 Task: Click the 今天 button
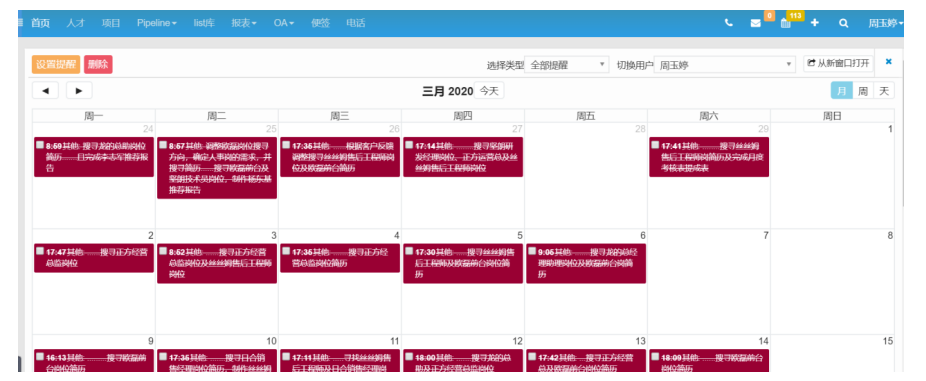[x=489, y=90]
